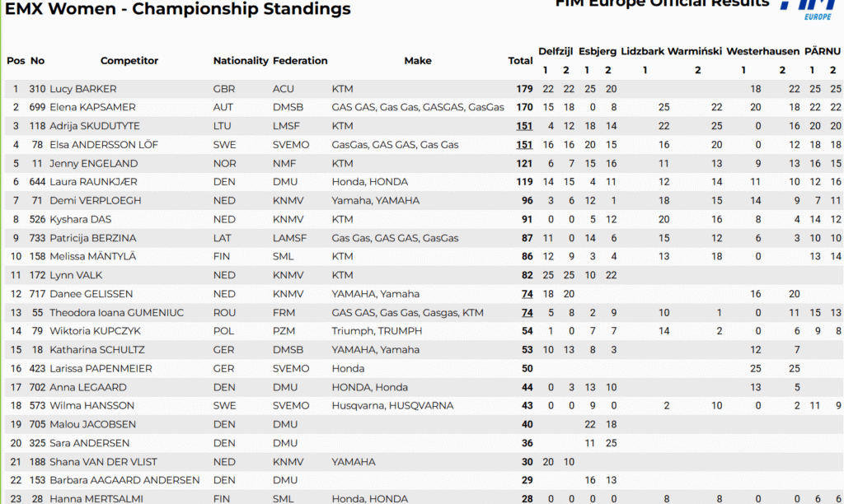Select Lucy BARKER competitor row
The width and height of the screenshot is (844, 504).
pyautogui.click(x=424, y=89)
